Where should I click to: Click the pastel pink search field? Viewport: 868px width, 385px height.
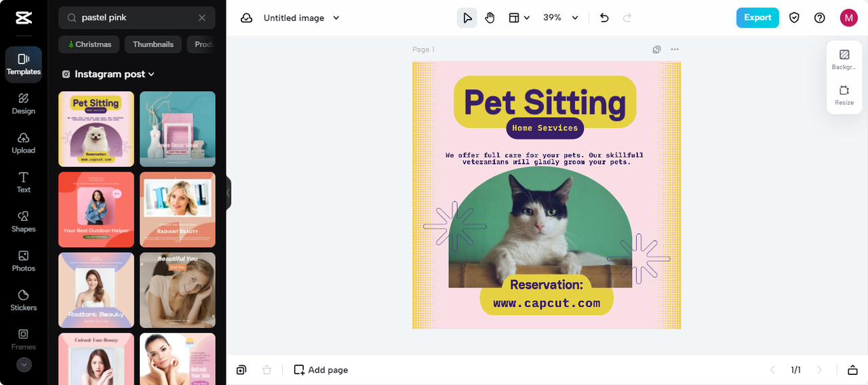pos(137,18)
